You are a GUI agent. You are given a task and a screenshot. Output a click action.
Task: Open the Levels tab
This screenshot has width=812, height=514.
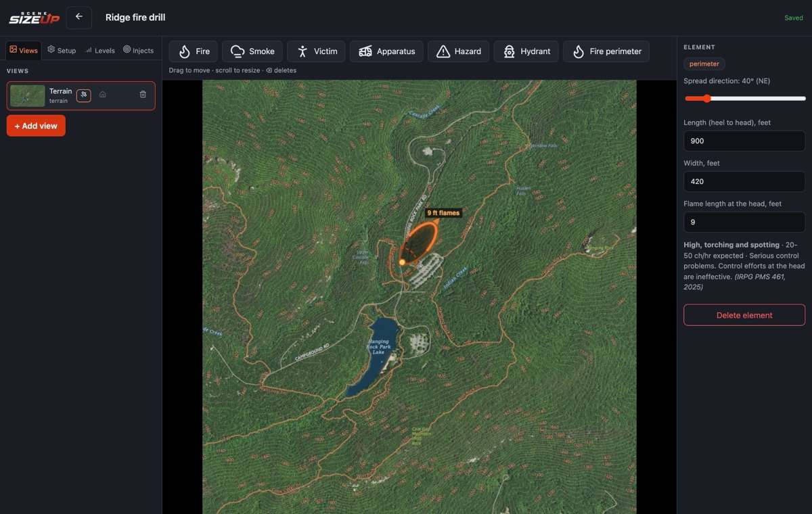99,50
